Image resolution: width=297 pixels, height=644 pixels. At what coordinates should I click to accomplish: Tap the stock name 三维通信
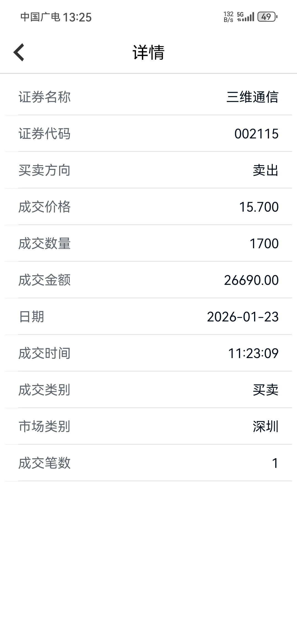[x=252, y=97]
